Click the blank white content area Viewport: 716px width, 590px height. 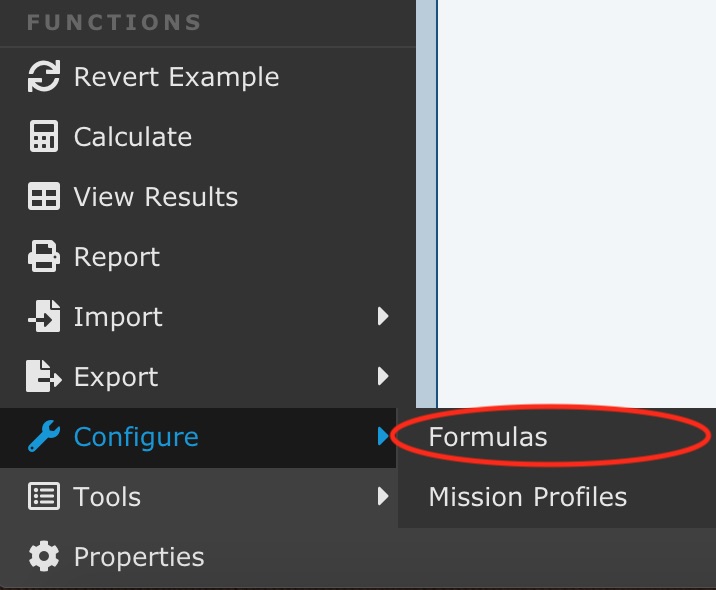tap(576, 200)
